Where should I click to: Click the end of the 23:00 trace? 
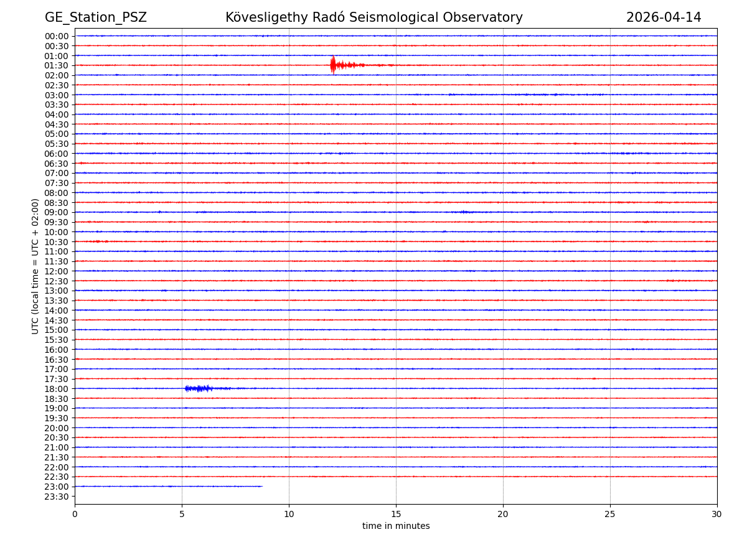[x=261, y=486]
